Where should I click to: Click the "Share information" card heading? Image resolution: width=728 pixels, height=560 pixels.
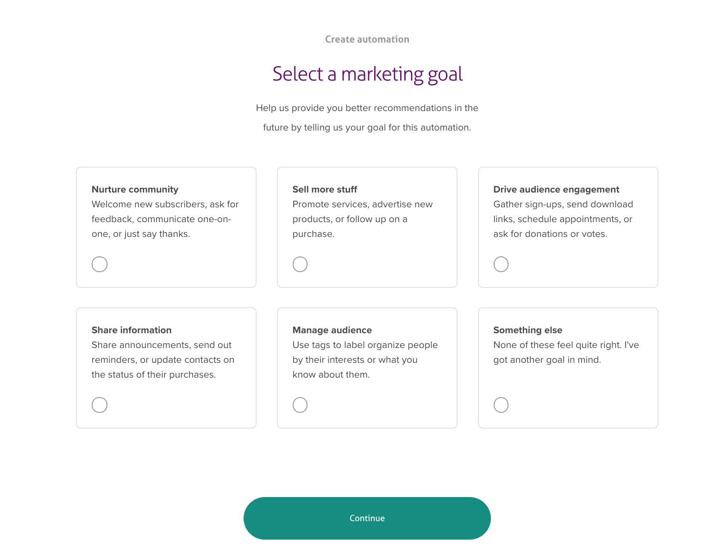pos(132,330)
